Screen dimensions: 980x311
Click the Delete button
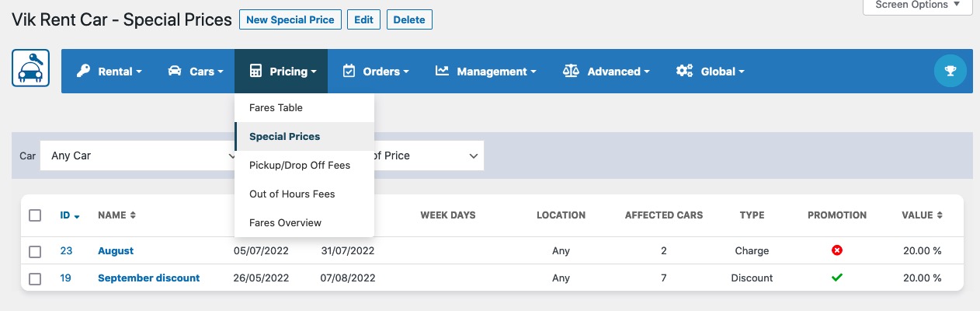click(x=409, y=19)
